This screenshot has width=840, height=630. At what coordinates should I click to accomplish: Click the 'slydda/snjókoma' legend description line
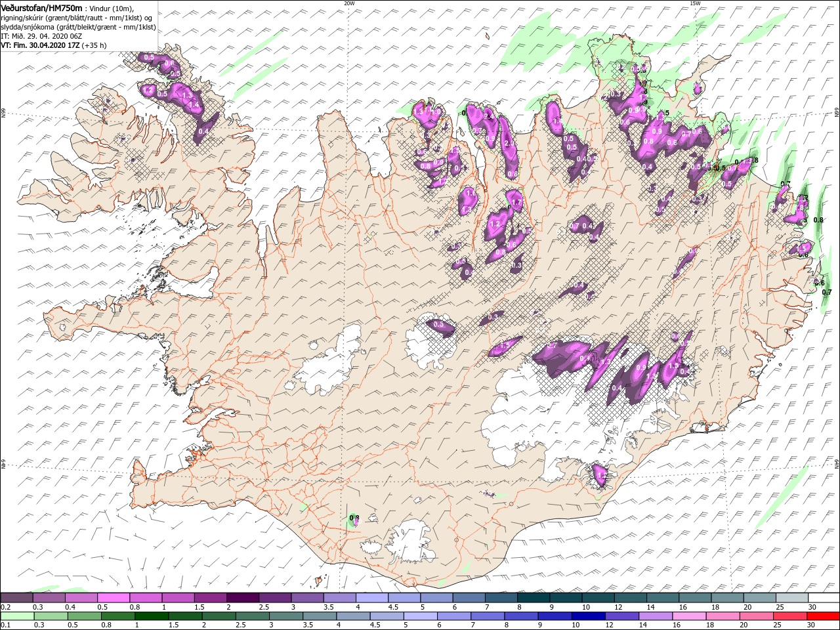coord(78,27)
